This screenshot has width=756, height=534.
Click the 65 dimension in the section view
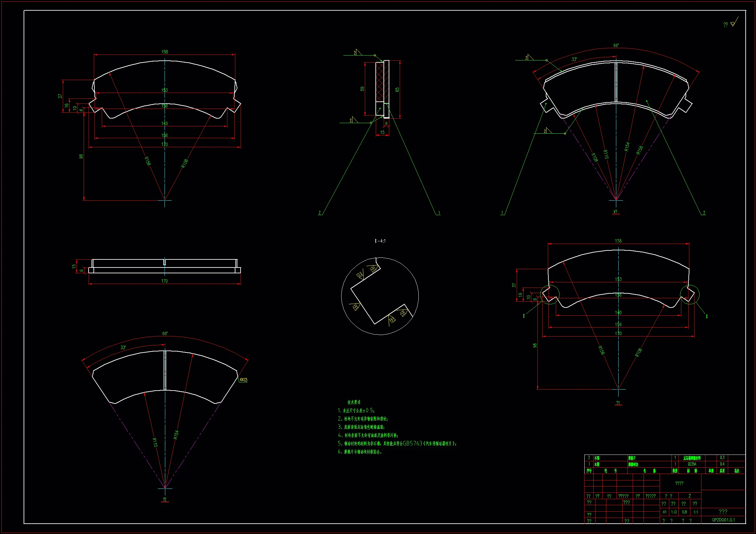[397, 89]
